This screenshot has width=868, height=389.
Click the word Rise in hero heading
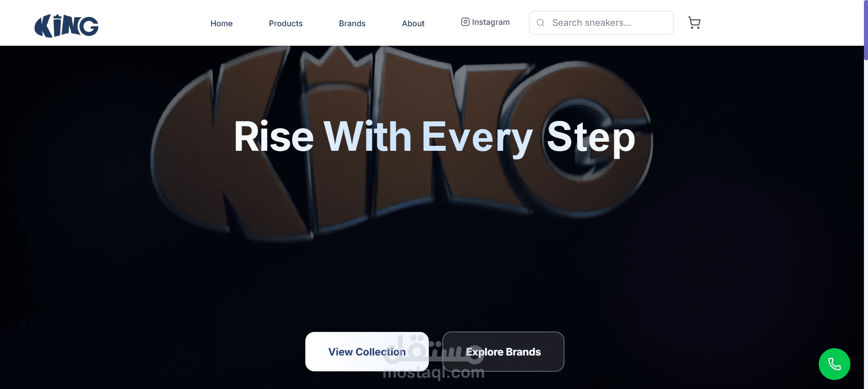coord(274,136)
